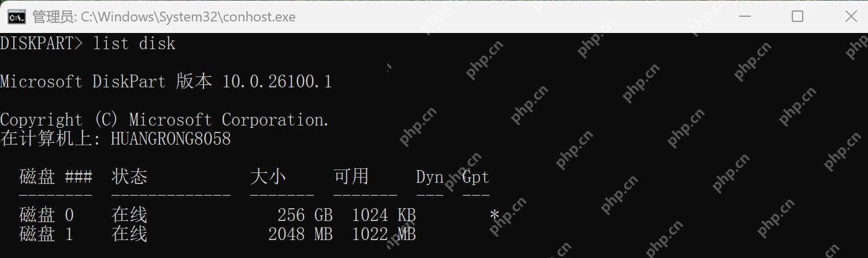Click the 可用 column header

pyautogui.click(x=351, y=177)
